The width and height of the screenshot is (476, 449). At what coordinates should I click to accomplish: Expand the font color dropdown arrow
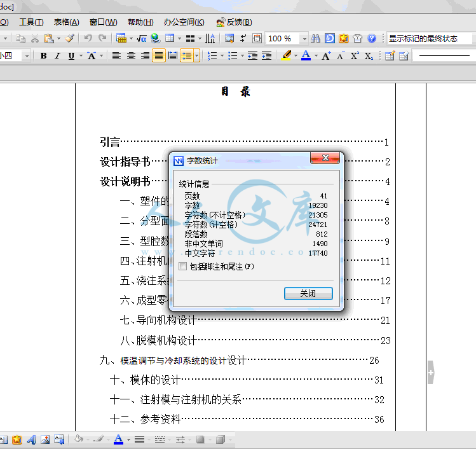click(316, 56)
